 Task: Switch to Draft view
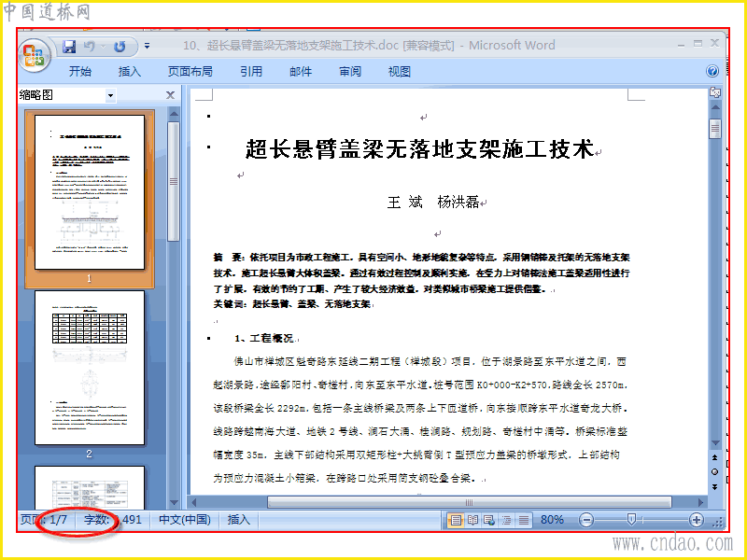[x=524, y=520]
